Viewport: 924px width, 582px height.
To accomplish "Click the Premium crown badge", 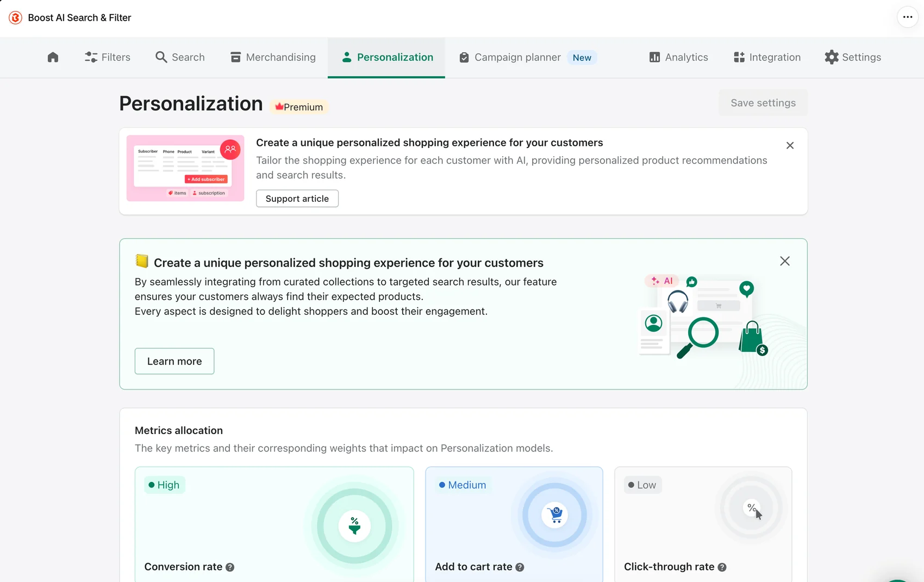I will [299, 107].
